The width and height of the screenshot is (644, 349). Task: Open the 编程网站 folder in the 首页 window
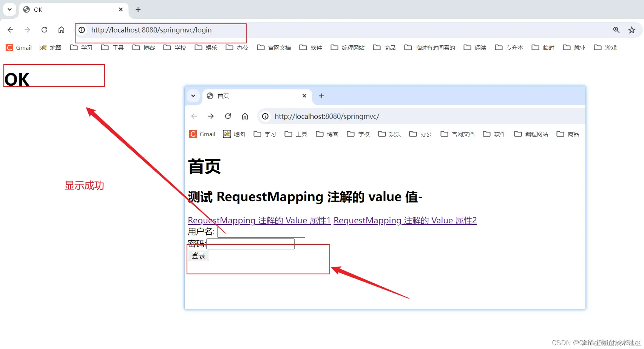coord(531,134)
